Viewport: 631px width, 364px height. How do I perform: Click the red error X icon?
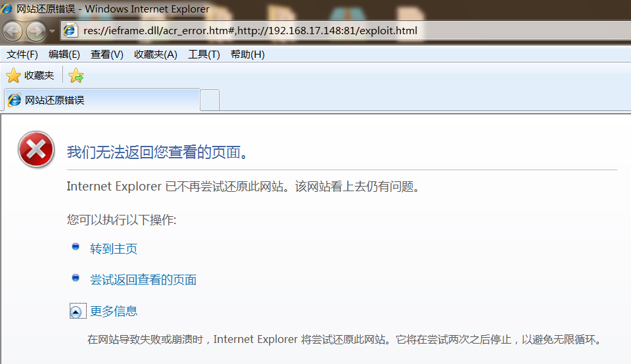36,150
